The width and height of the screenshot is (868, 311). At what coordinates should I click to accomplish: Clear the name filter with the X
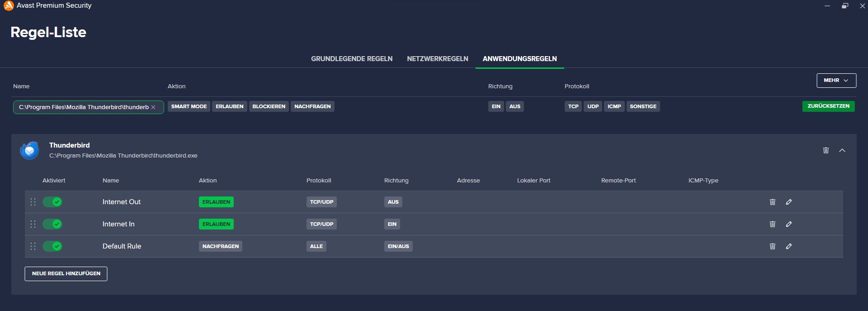(153, 107)
